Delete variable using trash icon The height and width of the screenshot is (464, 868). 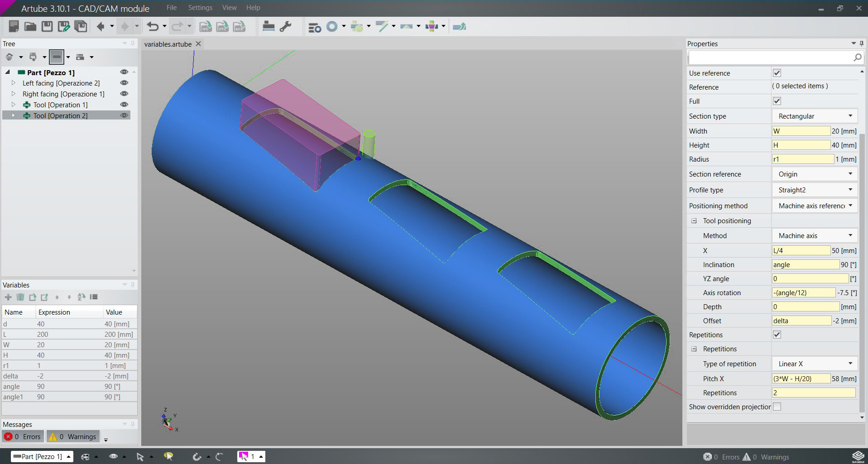pos(20,297)
